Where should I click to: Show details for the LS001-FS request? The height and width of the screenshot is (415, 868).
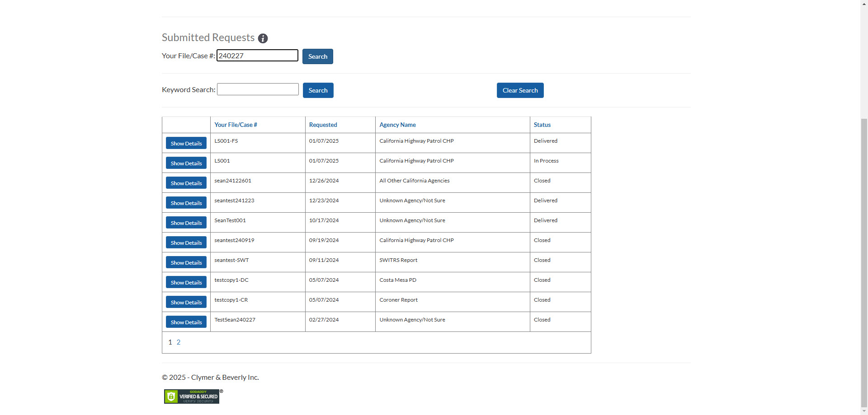tap(186, 143)
